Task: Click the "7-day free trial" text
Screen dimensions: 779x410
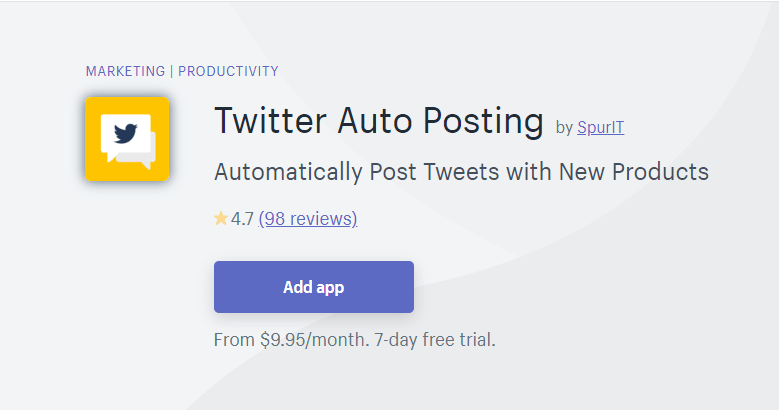Action: (x=435, y=340)
